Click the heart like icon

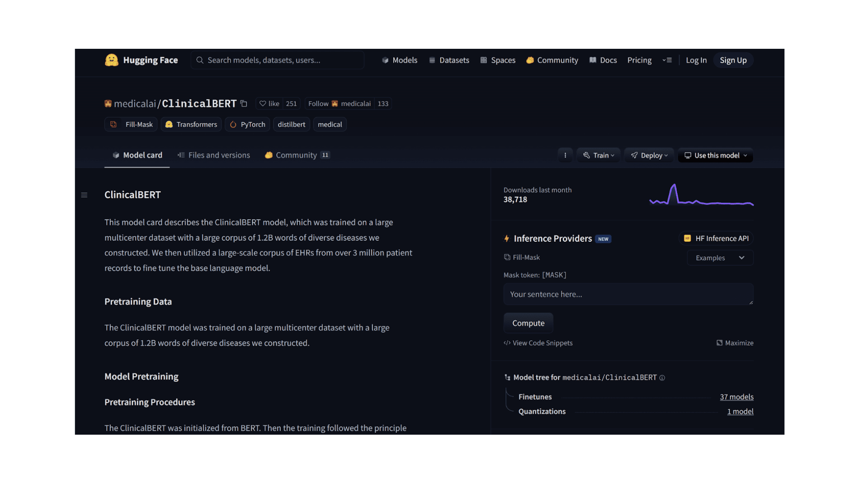[x=263, y=103]
